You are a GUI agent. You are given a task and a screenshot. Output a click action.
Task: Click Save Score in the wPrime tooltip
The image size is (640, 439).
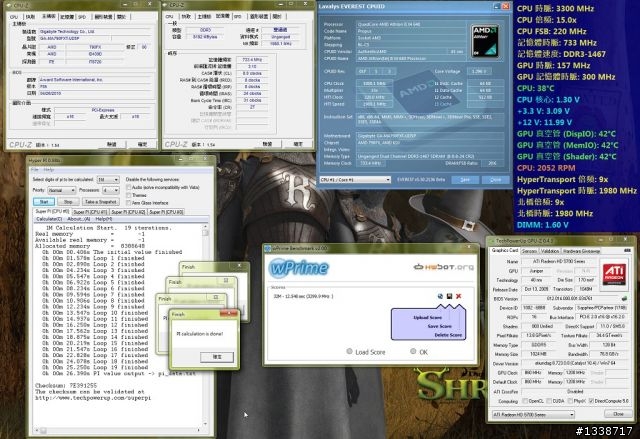[x=439, y=326]
